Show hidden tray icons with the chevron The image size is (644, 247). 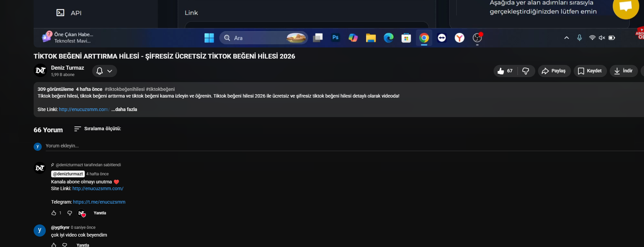(567, 38)
